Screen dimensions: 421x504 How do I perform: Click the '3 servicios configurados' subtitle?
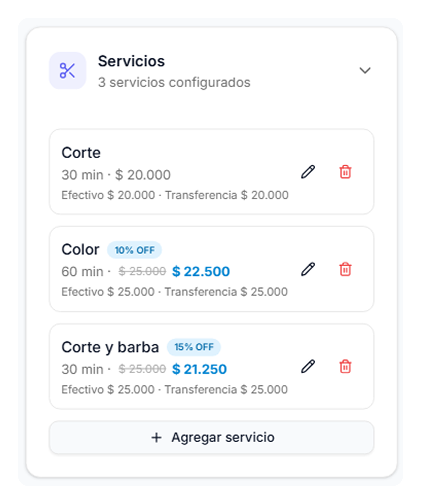(x=174, y=83)
